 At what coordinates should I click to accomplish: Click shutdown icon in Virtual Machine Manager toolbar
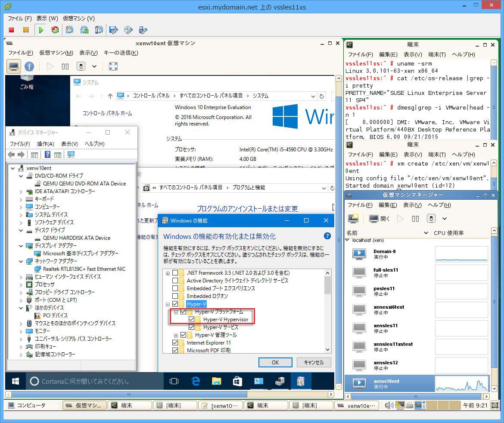coord(431,219)
